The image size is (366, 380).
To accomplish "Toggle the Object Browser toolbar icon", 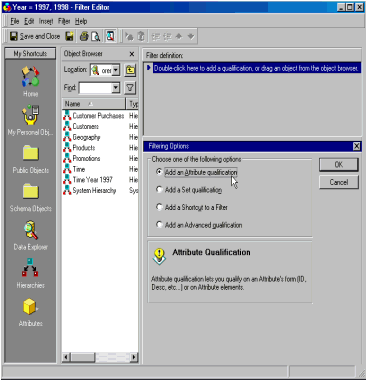I will click(x=110, y=36).
